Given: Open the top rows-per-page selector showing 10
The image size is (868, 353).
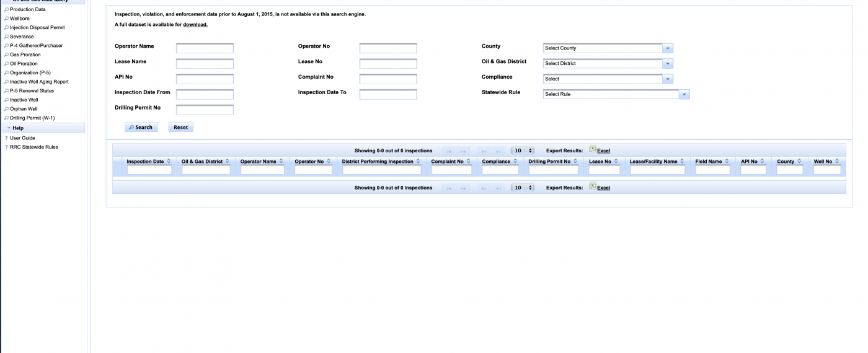Looking at the screenshot, I should (522, 150).
